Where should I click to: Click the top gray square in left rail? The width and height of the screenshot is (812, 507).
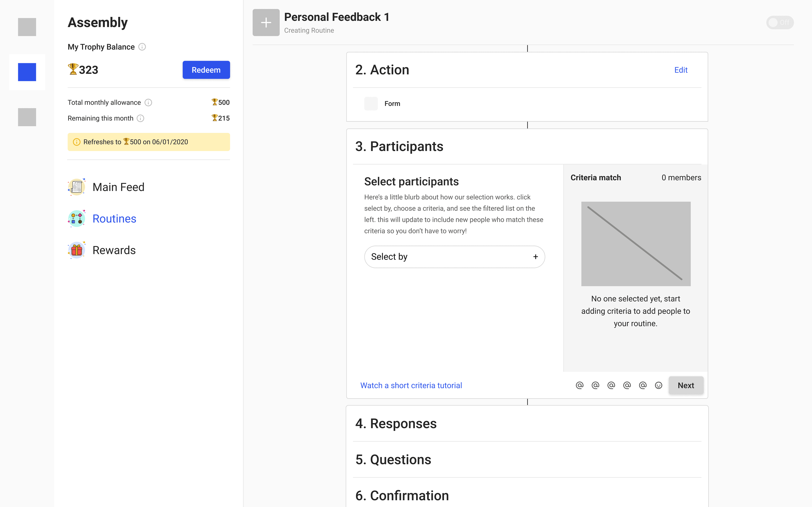pos(27,27)
